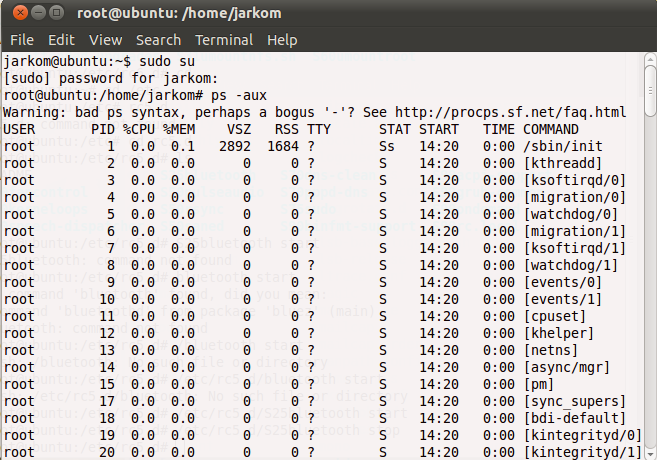This screenshot has height=460, width=657.
Task: Click the VSZ value 2892
Action: (235, 147)
